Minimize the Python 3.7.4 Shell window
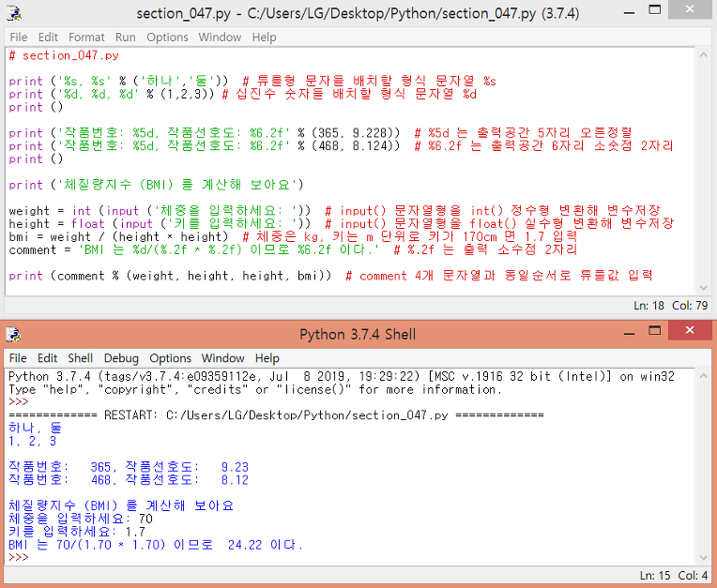Image resolution: width=717 pixels, height=588 pixels. [x=629, y=334]
